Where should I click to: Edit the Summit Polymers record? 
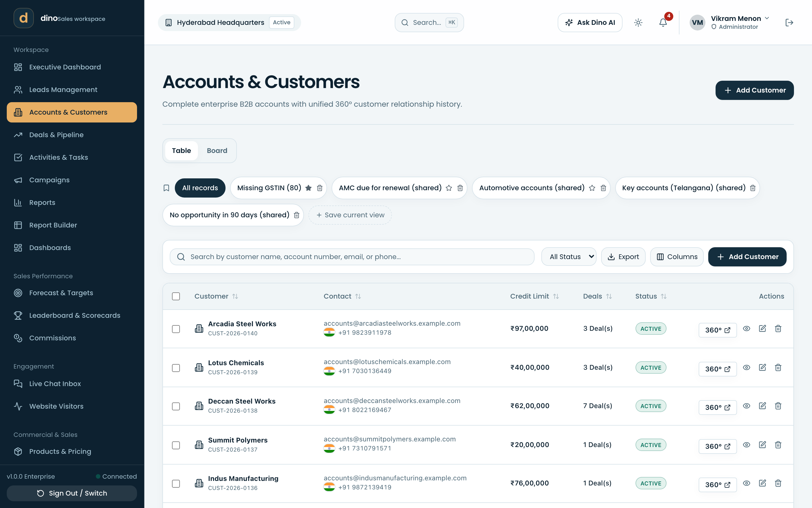point(762,445)
